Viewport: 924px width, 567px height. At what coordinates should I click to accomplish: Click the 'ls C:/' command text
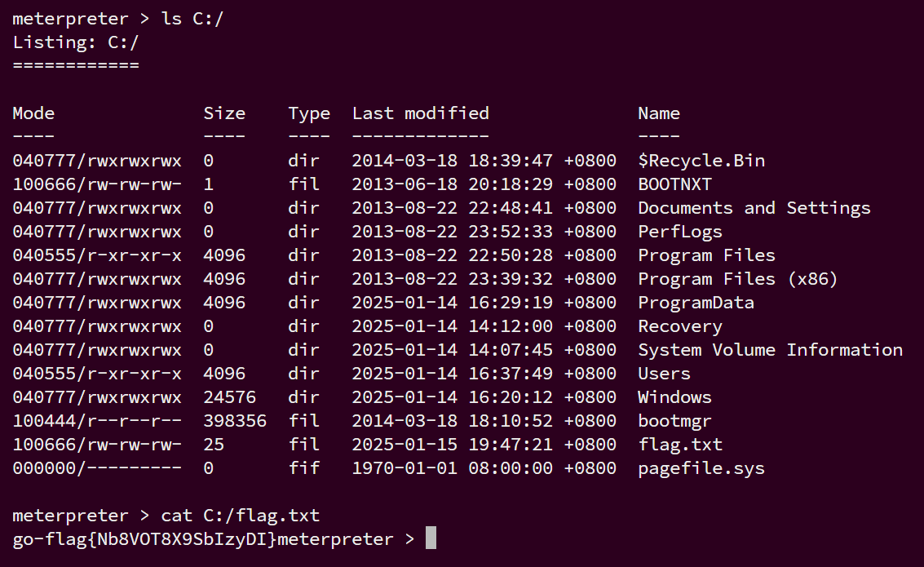click(192, 19)
